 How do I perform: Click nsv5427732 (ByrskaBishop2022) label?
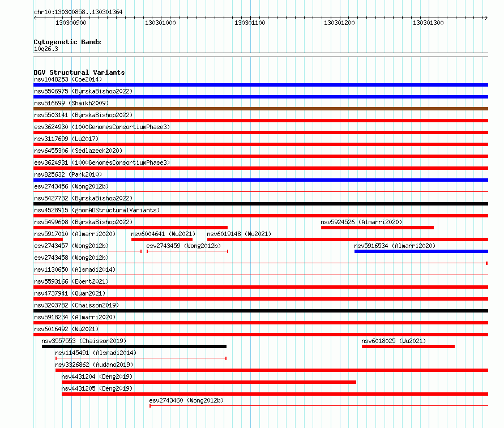tap(83, 198)
